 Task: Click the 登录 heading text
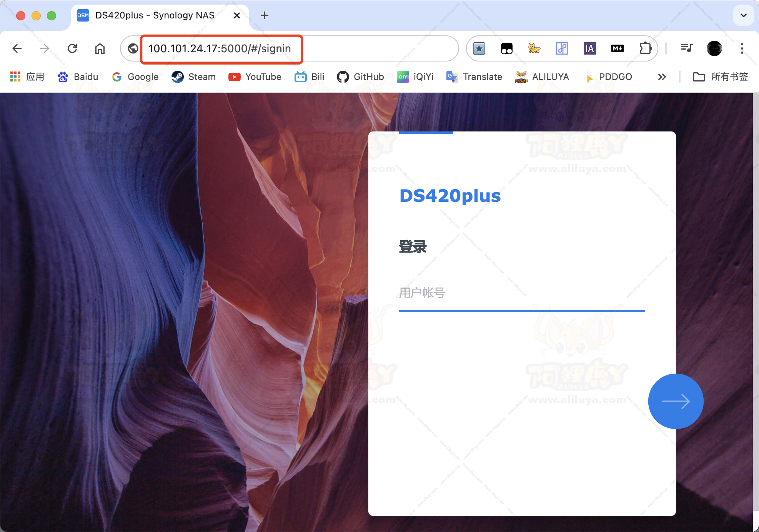click(x=413, y=247)
